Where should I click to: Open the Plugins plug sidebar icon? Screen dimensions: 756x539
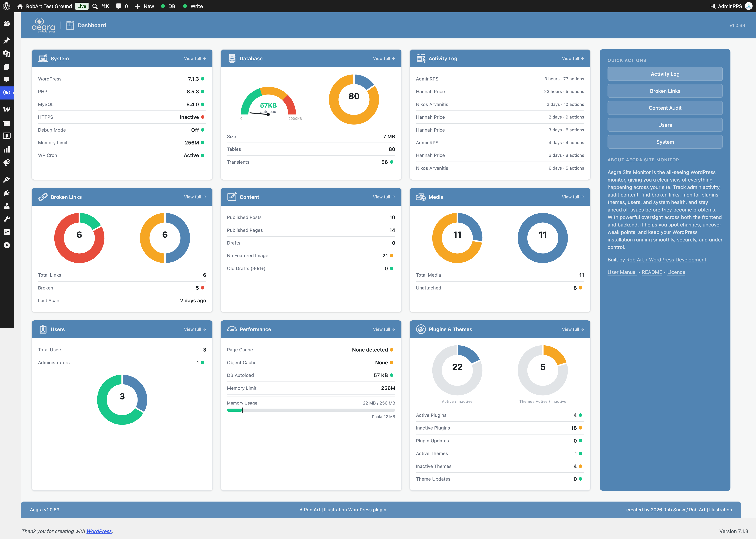pos(7,193)
